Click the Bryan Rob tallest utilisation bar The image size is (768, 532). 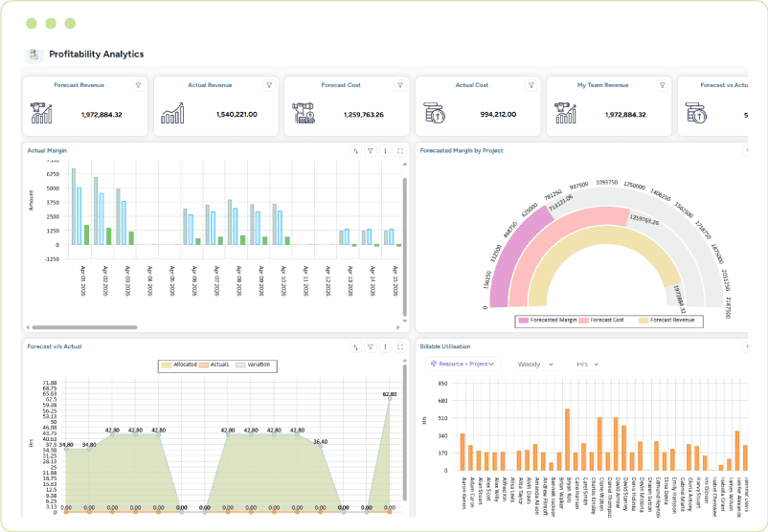pos(567,439)
